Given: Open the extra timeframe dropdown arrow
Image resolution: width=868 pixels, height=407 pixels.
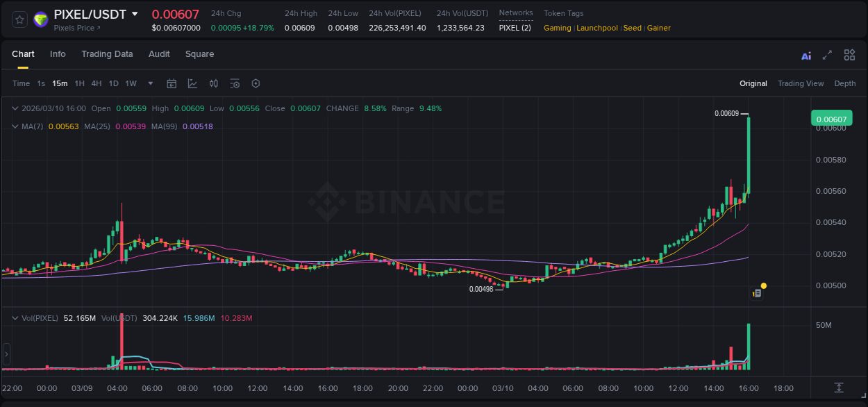Looking at the screenshot, I should coord(149,83).
